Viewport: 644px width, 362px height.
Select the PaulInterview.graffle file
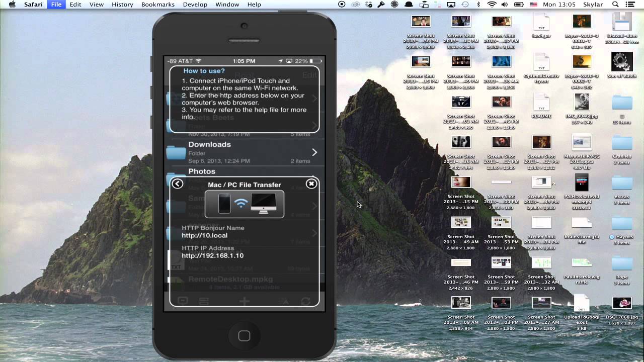point(582,262)
